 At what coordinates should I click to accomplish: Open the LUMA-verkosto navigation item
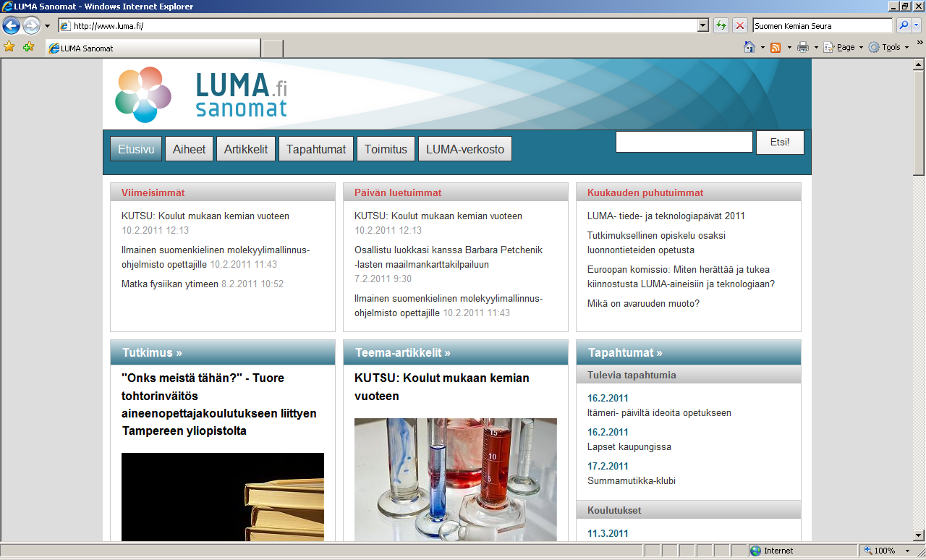click(x=465, y=149)
